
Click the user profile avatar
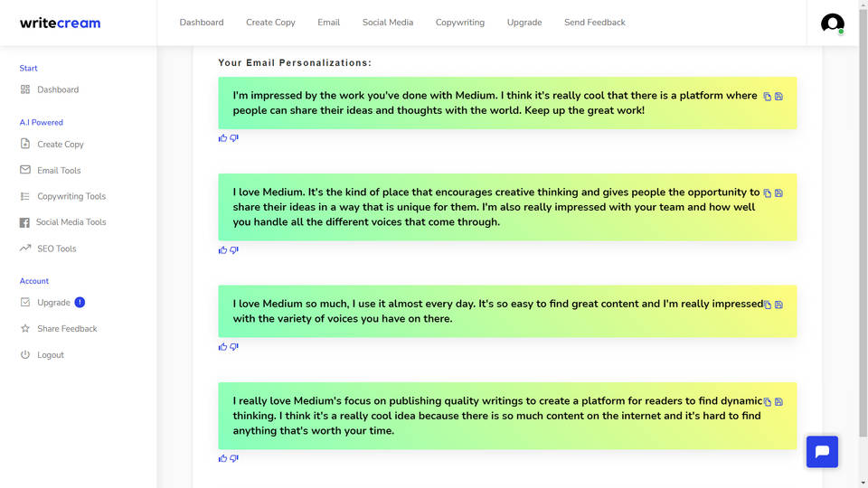point(832,23)
